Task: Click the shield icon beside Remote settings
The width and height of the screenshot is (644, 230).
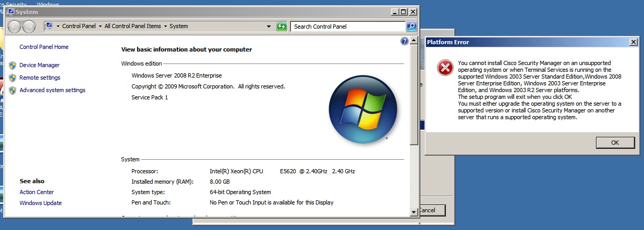Action: click(x=13, y=78)
